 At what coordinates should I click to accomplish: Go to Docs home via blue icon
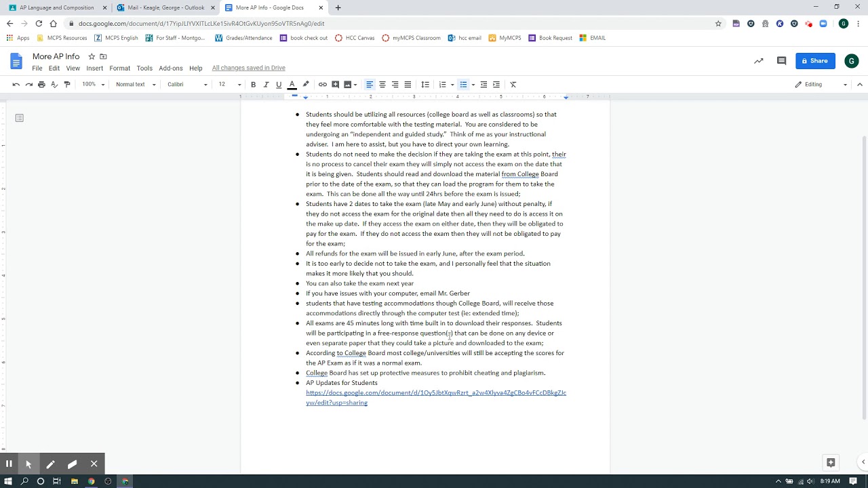16,61
